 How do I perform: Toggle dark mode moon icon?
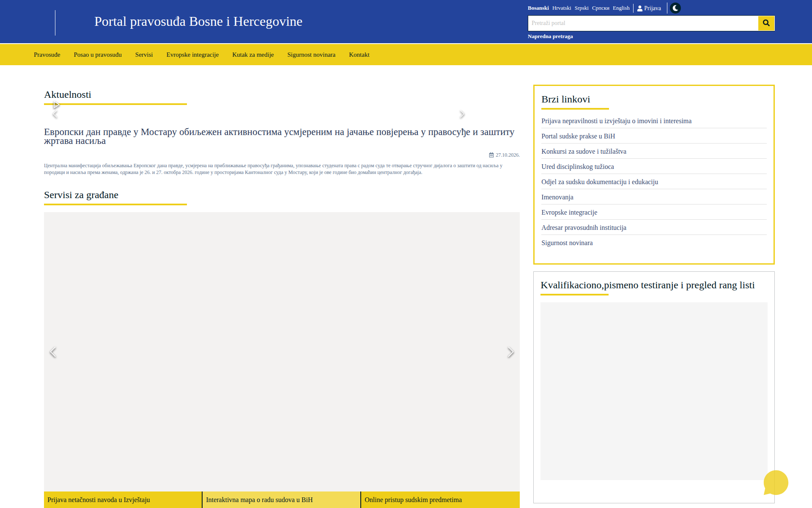click(675, 8)
